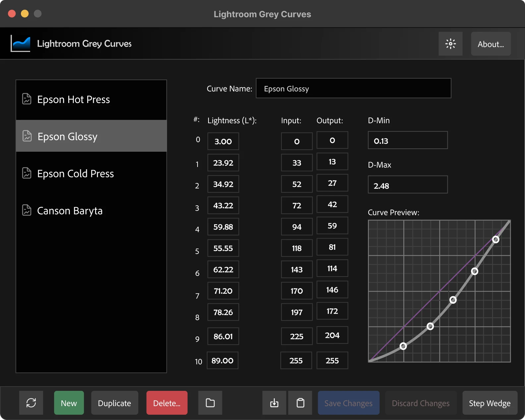Click output field showing 81
The width and height of the screenshot is (525, 420).
332,247
